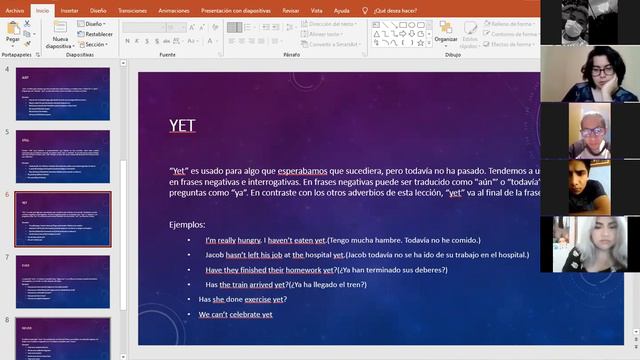Toggle bold with the N button
Screen dimensions: 640x360
[x=127, y=41]
